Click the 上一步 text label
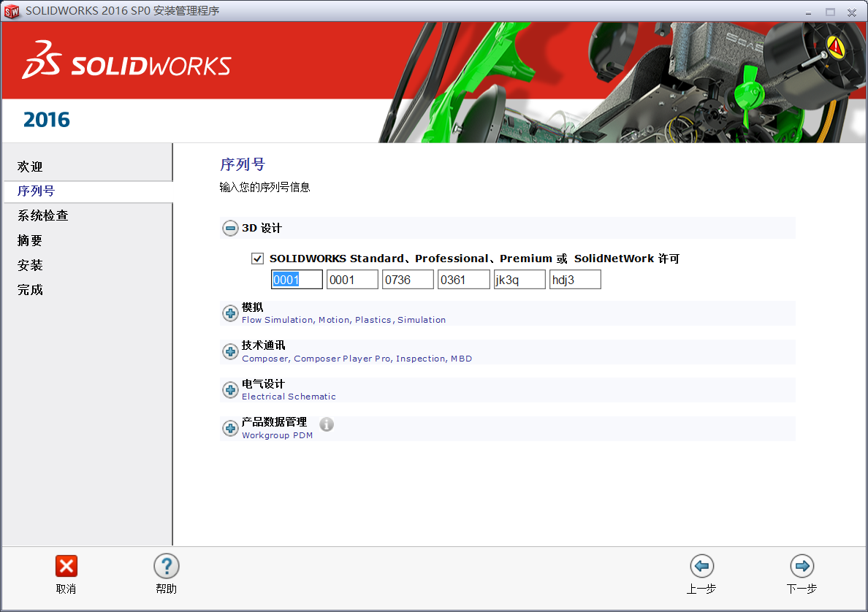This screenshot has height=612, width=868. pos(701,589)
